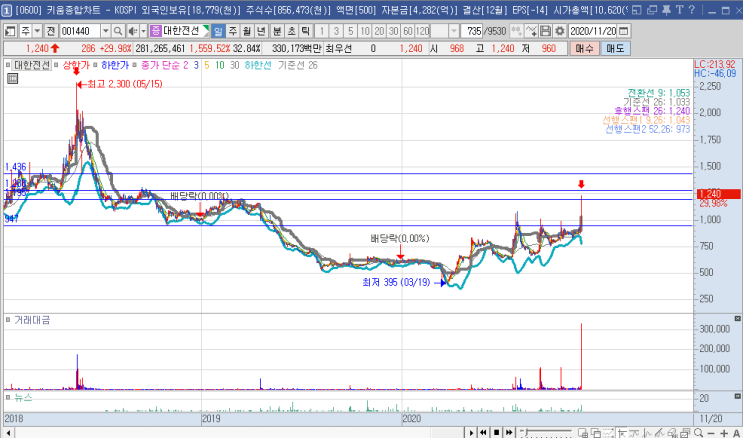Viewport: 743px width, 438px height.
Task: Click the plus zoom-in icon at bottom
Action: (x=724, y=432)
